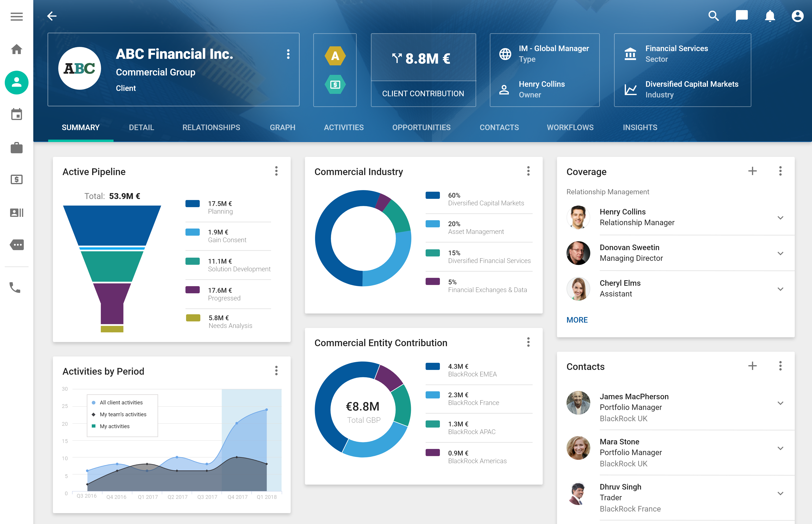Click the phone icon in sidebar
812x524 pixels.
pos(15,288)
